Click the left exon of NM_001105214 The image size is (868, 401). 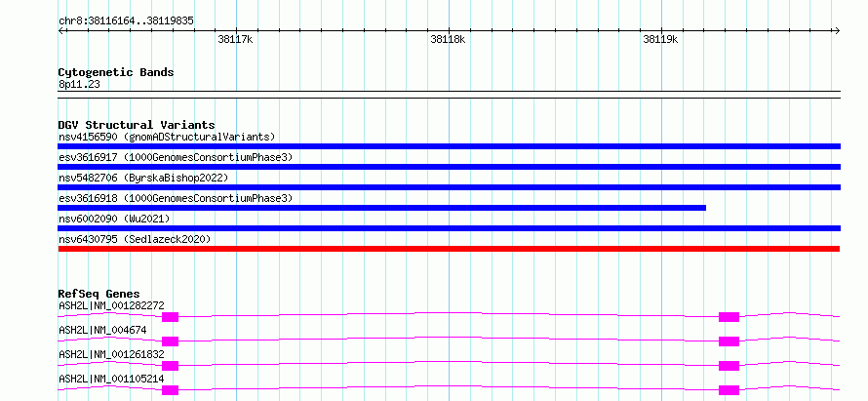[x=170, y=390]
